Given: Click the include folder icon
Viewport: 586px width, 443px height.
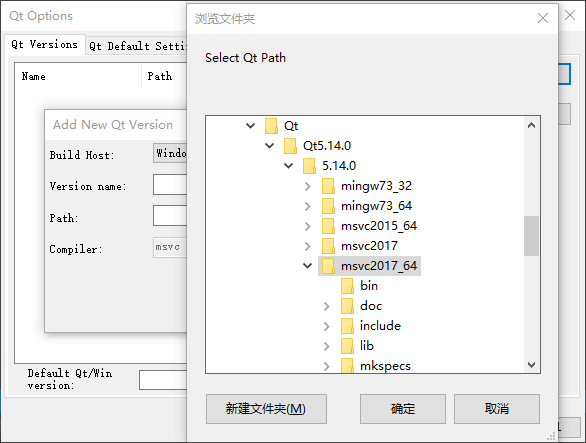Looking at the screenshot, I should click(348, 326).
